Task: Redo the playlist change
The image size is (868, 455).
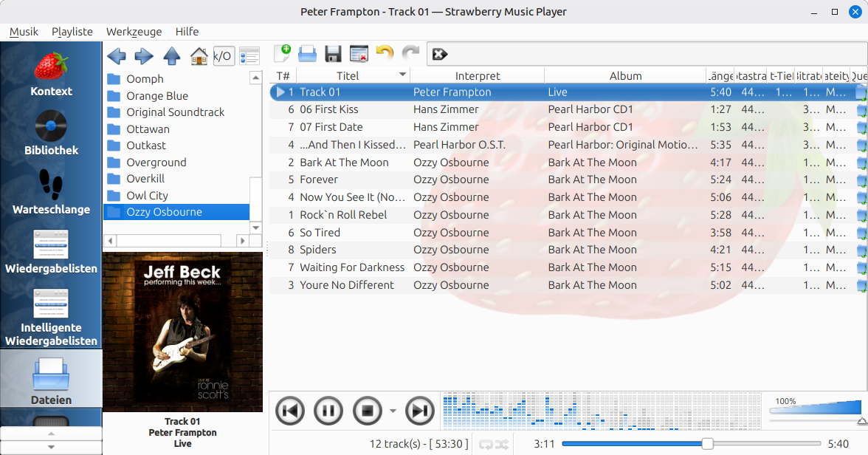Action: pos(410,54)
